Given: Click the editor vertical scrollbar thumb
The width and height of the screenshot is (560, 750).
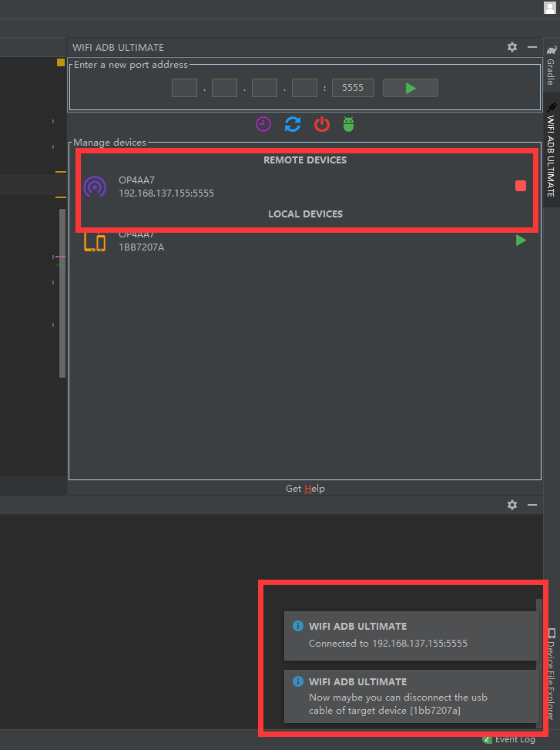Looking at the screenshot, I should [x=62, y=293].
